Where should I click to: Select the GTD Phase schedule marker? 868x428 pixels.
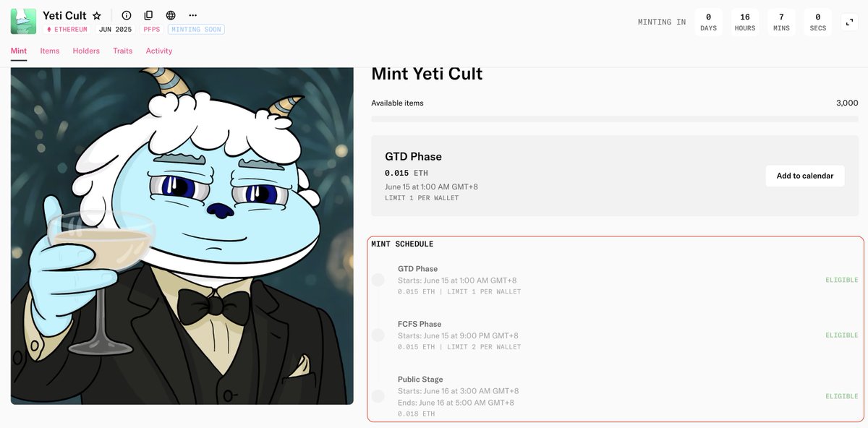[x=378, y=280]
